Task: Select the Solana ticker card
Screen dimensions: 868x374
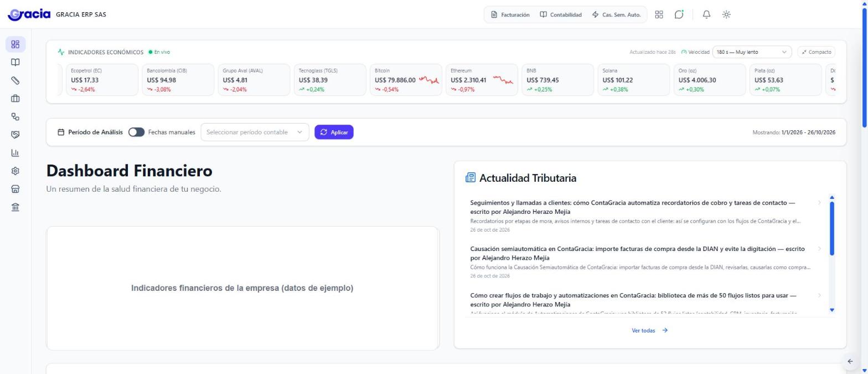Action: (x=633, y=80)
